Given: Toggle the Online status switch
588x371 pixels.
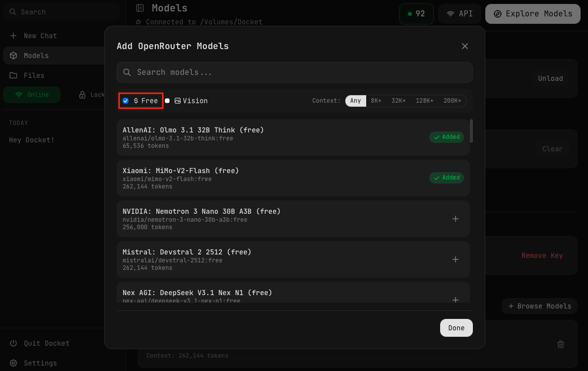Looking at the screenshot, I should (x=32, y=95).
